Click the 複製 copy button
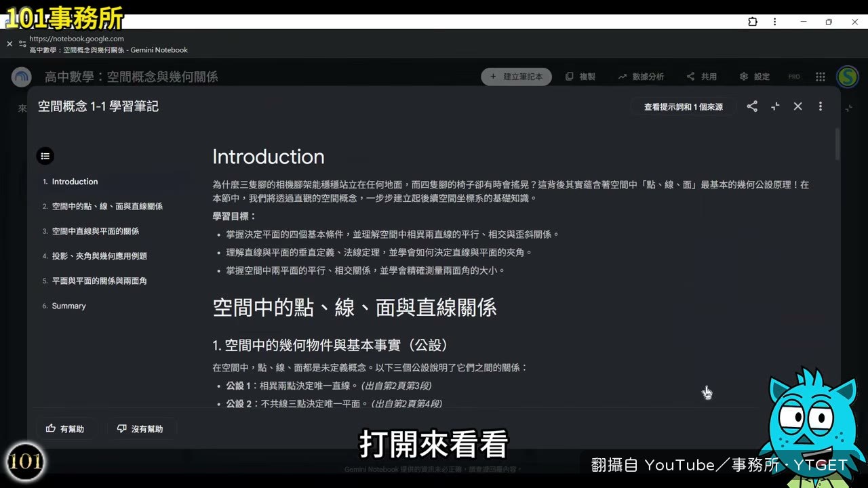This screenshot has width=868, height=488. (x=580, y=77)
